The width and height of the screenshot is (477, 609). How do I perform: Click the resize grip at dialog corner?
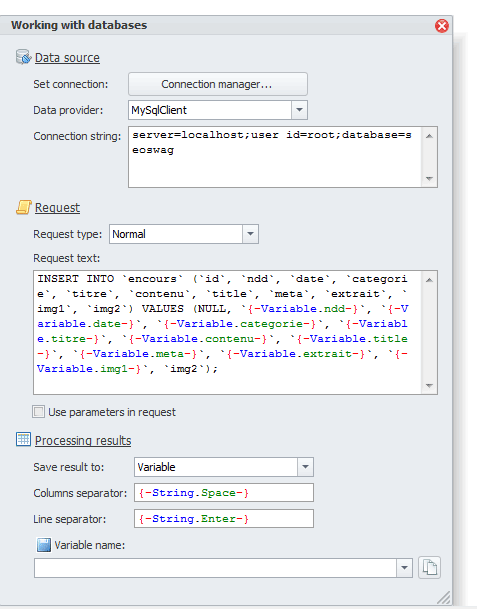444,597
